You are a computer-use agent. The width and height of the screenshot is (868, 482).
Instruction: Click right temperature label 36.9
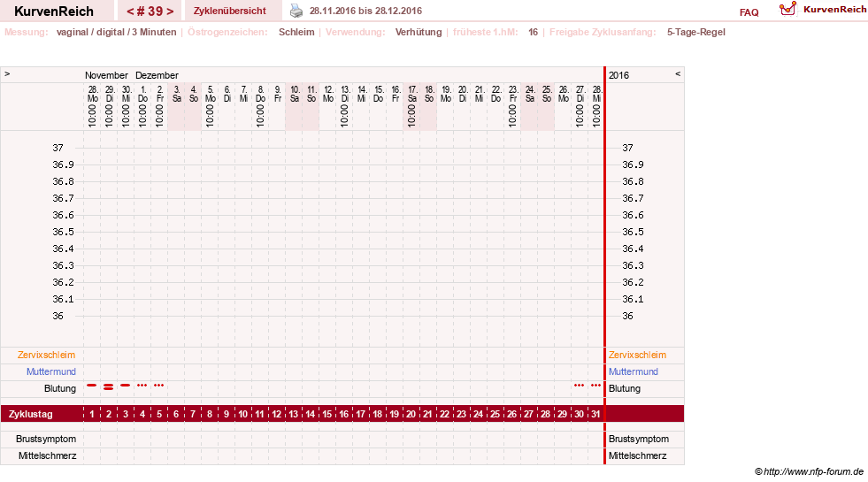(x=633, y=164)
